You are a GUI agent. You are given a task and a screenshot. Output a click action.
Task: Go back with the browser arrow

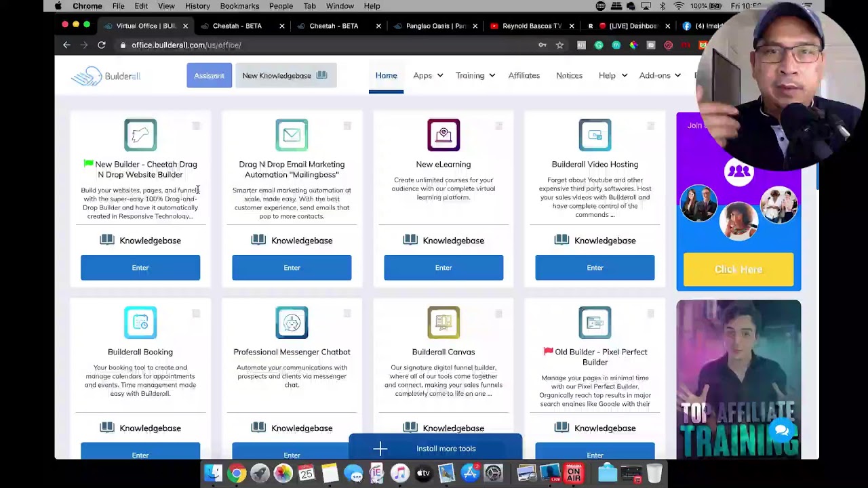point(66,45)
